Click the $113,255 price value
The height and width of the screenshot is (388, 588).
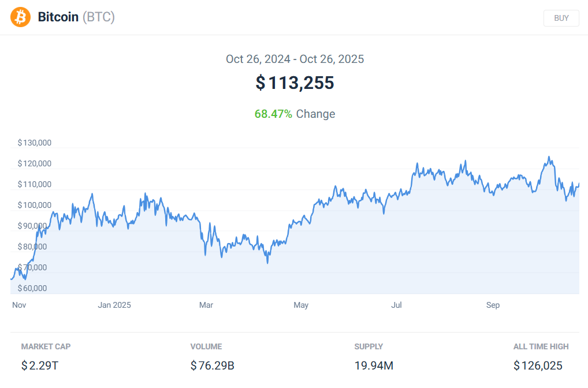click(x=295, y=83)
